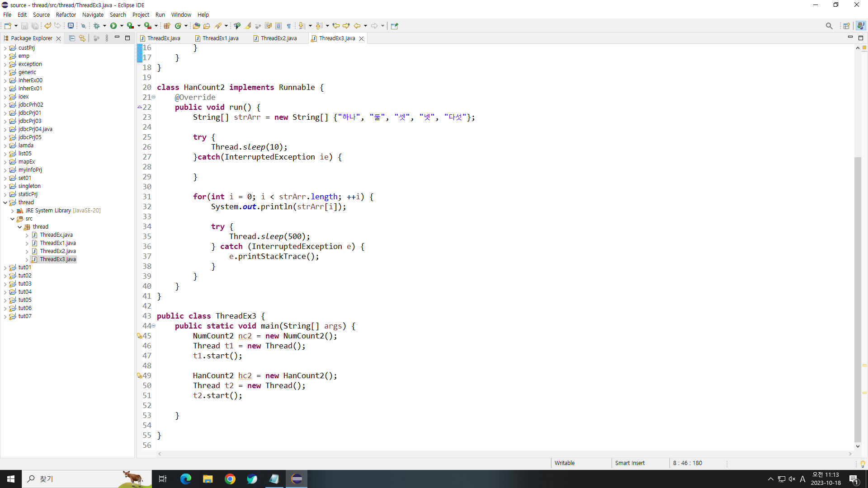
Task: Expand the JRE System Library node
Action: pos(13,211)
